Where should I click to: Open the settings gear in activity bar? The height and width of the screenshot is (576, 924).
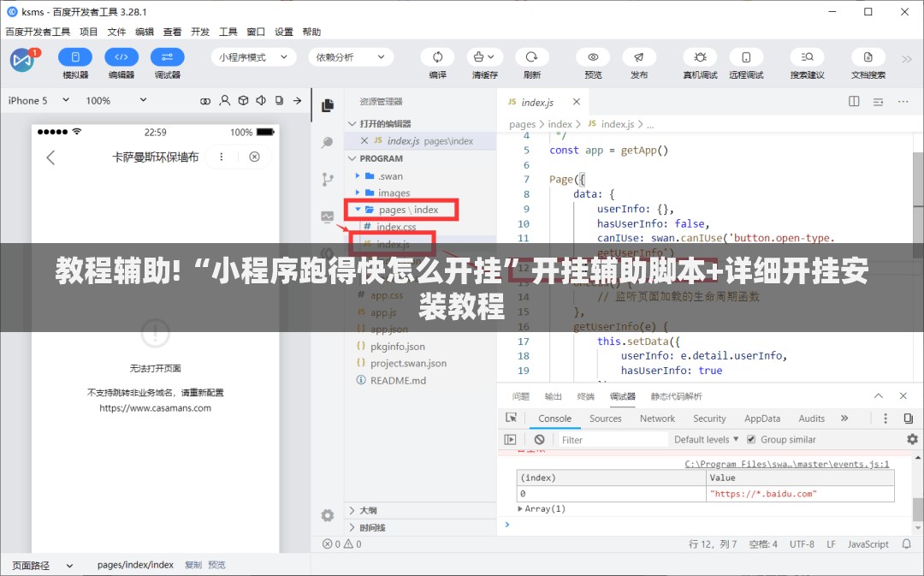click(x=328, y=515)
